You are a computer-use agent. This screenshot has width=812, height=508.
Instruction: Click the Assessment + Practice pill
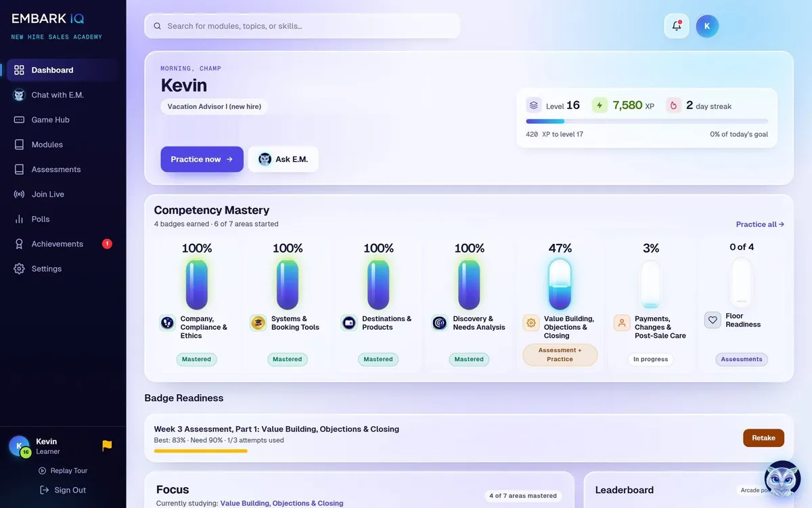[560, 355]
